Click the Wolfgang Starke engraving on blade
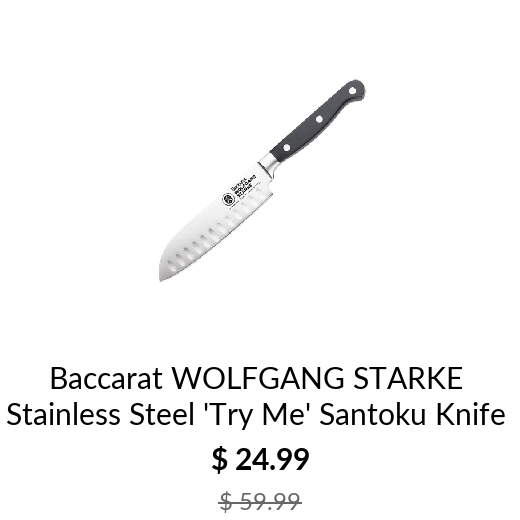Image resolution: width=520 pixels, height=520 pixels. point(246,187)
